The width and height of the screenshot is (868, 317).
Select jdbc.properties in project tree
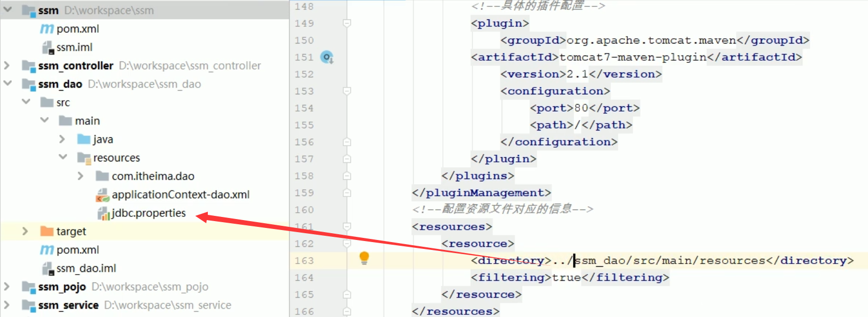click(x=149, y=213)
